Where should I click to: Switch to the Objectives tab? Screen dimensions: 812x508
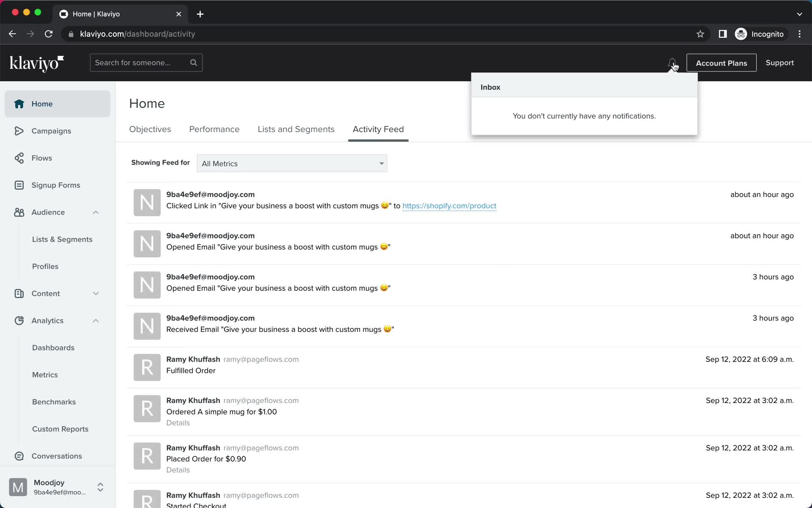(x=150, y=129)
